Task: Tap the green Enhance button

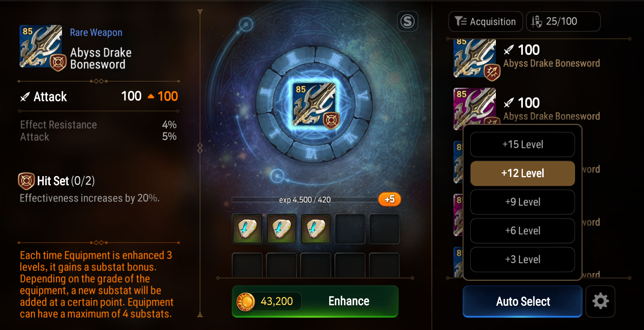Action: 315,301
